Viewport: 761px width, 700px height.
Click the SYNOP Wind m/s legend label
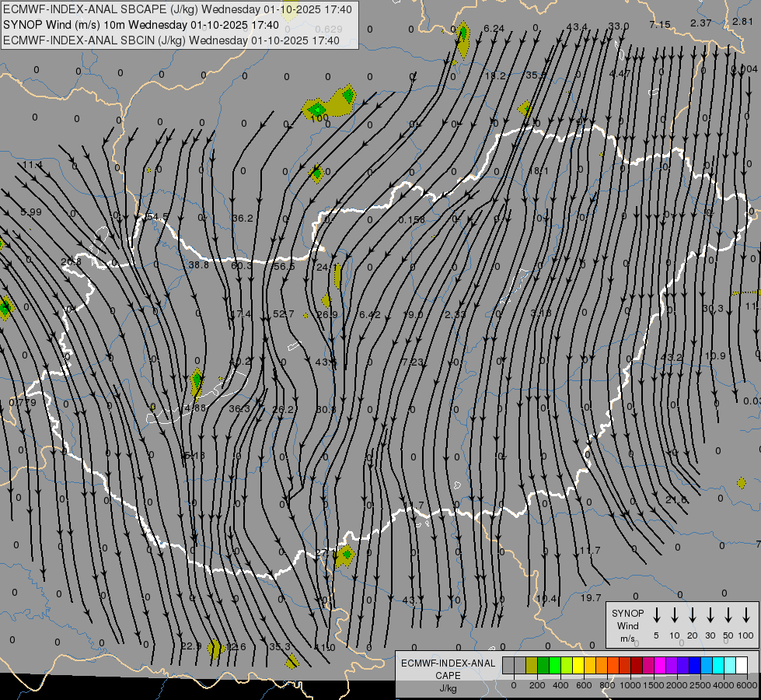point(627,625)
